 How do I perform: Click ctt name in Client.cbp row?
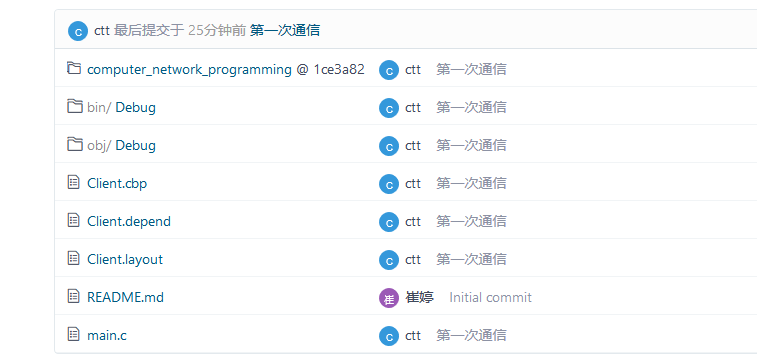413,184
